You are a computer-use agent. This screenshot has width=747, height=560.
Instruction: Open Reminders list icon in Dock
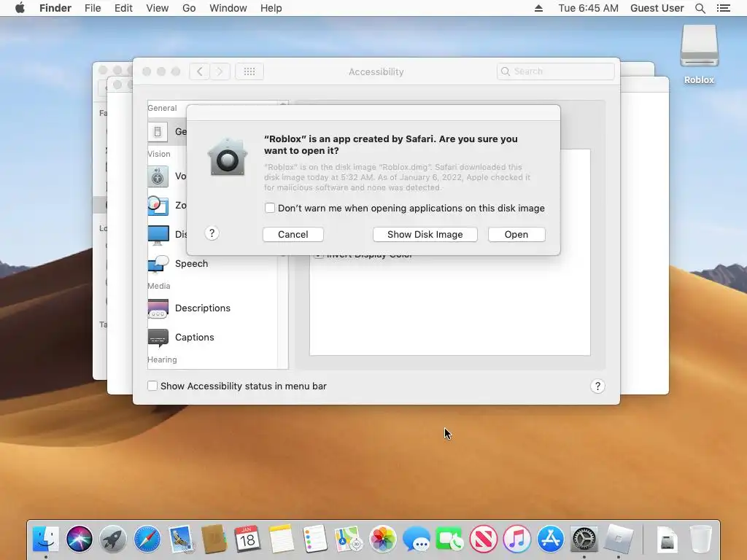[x=315, y=539]
